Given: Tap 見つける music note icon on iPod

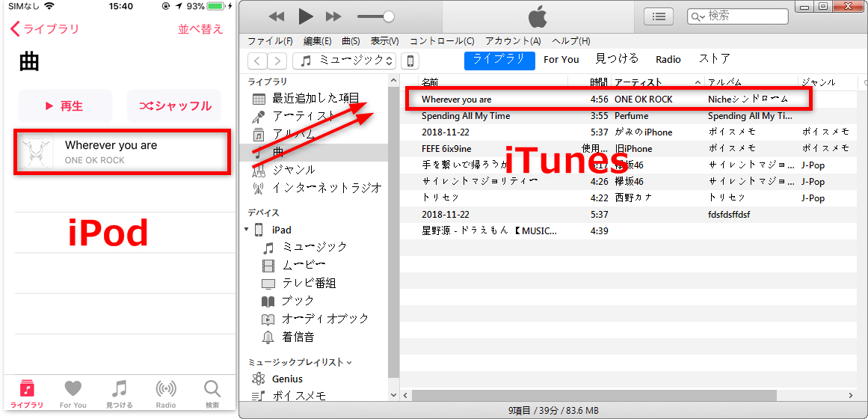Looking at the screenshot, I should (x=120, y=388).
